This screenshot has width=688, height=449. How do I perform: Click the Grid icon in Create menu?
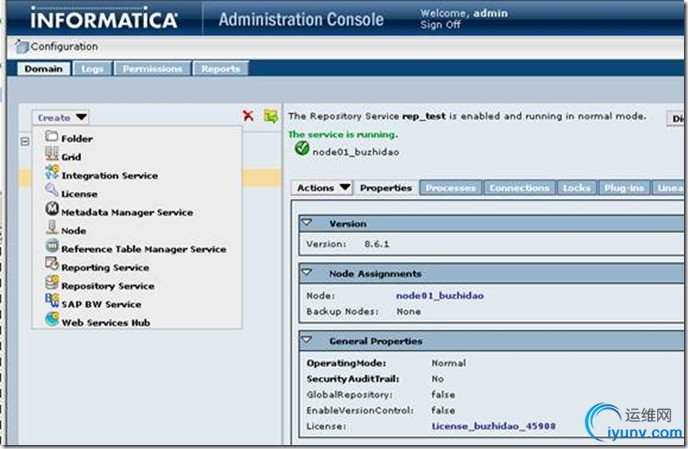[x=51, y=154]
